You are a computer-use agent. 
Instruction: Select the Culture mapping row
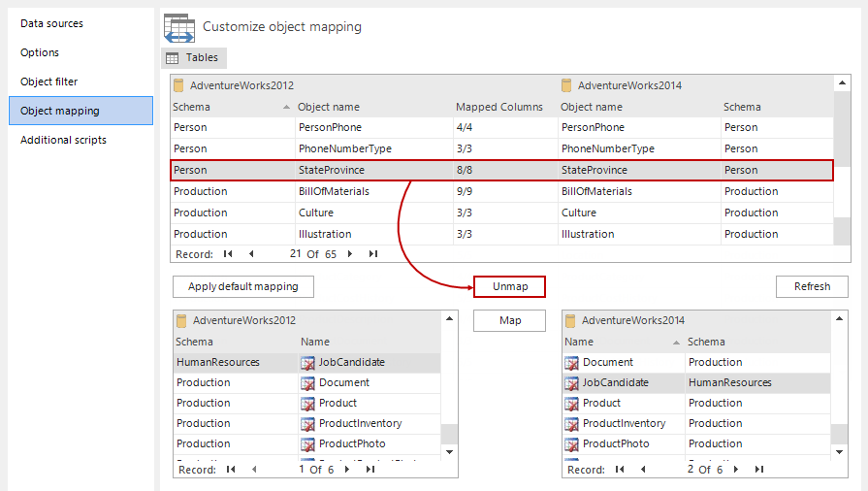tap(501, 213)
